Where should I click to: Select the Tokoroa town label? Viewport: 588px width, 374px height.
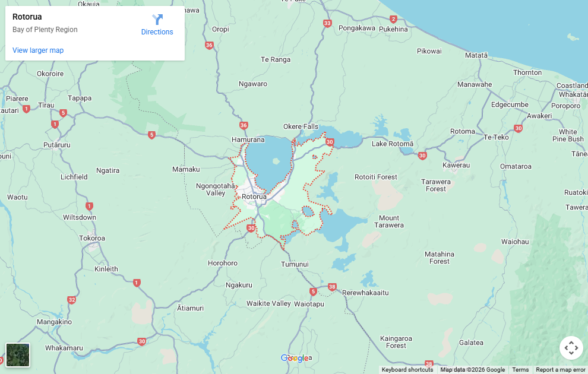point(92,238)
